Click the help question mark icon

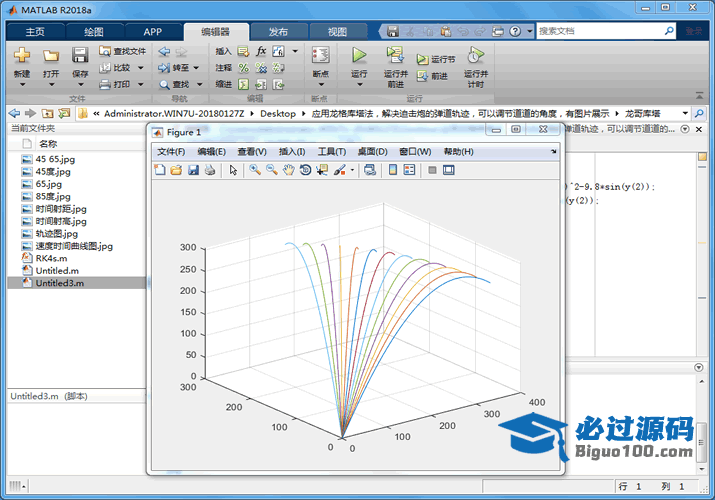tap(515, 31)
